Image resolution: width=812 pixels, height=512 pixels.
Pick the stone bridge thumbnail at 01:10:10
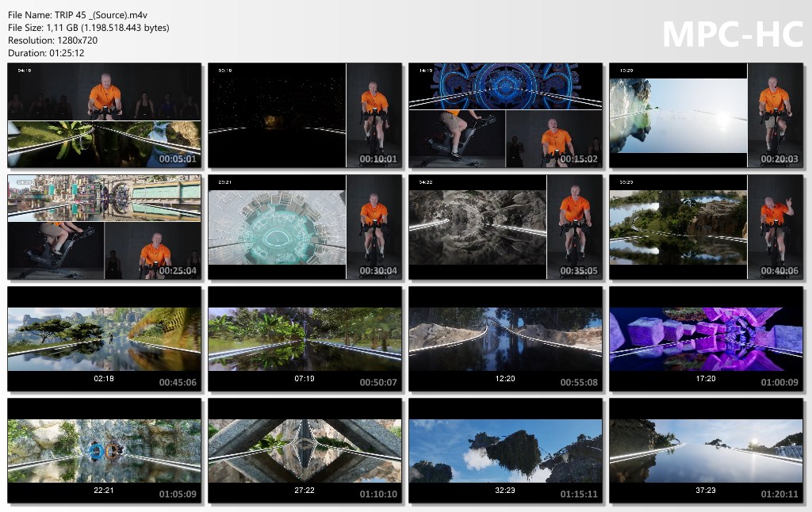coord(305,451)
